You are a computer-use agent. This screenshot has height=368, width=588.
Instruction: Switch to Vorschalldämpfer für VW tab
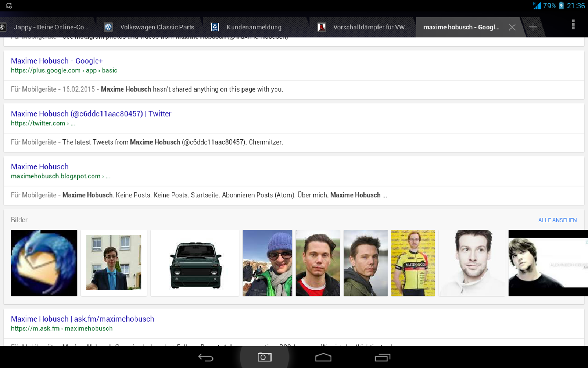[371, 27]
